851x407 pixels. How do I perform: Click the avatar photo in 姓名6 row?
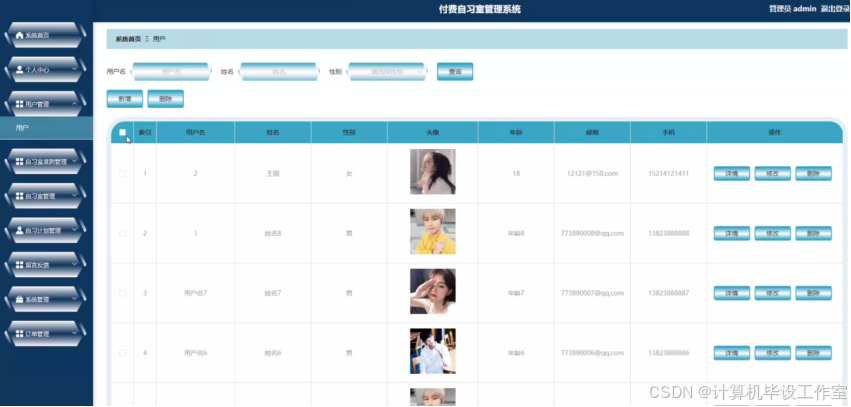click(x=433, y=351)
